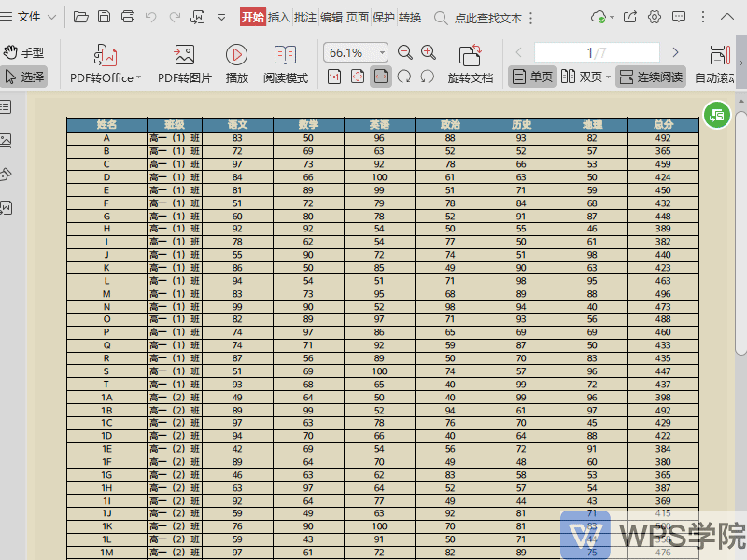Click the zoom out magnifier icon
The width and height of the screenshot is (747, 560).
[x=405, y=53]
